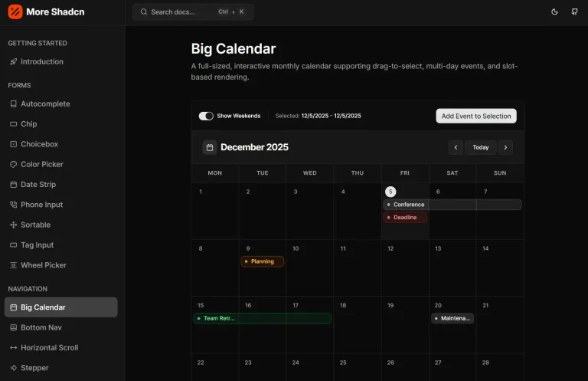Click the Horizontal Scroll arrows icon

[x=14, y=347]
